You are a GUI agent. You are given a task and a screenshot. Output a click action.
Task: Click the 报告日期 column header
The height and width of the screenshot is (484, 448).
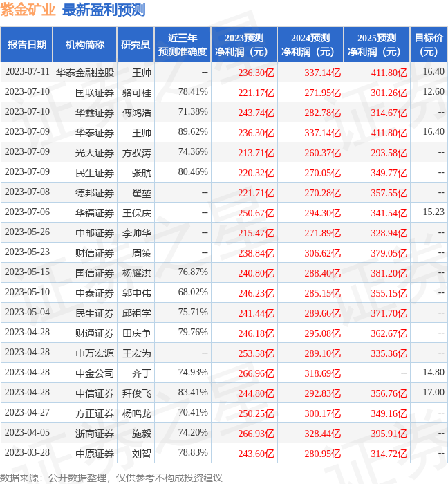[x=27, y=44]
